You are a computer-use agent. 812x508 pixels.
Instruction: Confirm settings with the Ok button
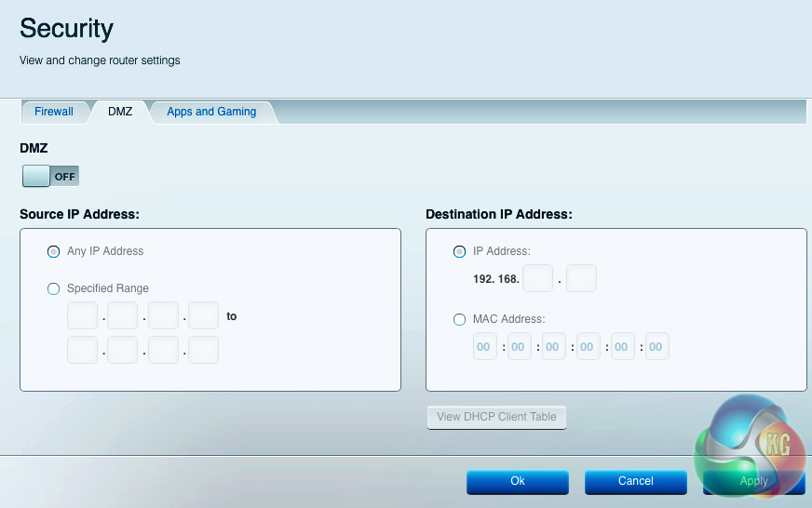coord(518,482)
